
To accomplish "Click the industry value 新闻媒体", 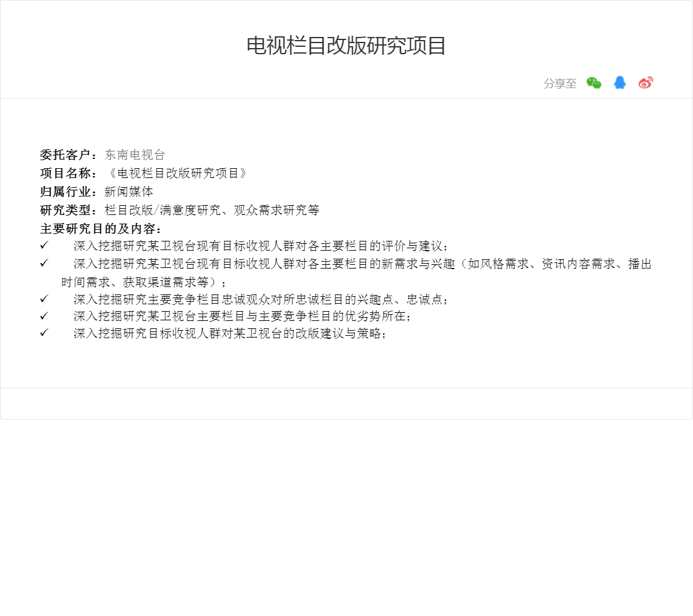I will coord(129,192).
